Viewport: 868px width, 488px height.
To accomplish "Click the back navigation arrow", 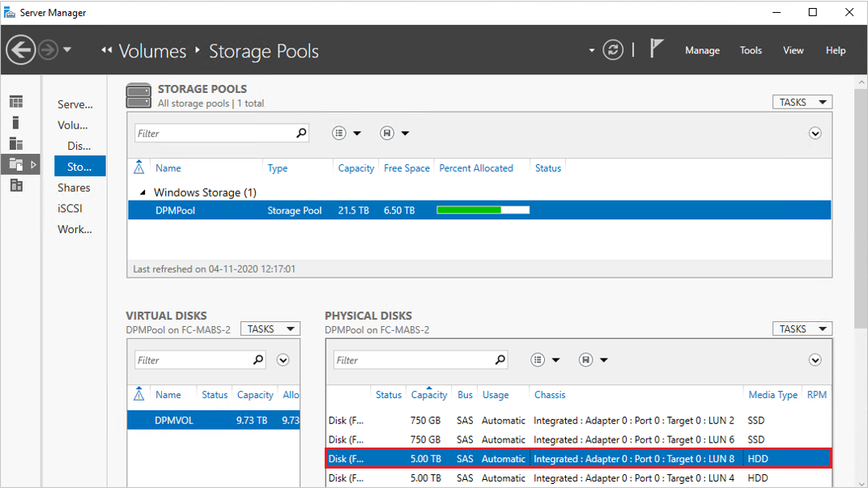I will [x=20, y=49].
